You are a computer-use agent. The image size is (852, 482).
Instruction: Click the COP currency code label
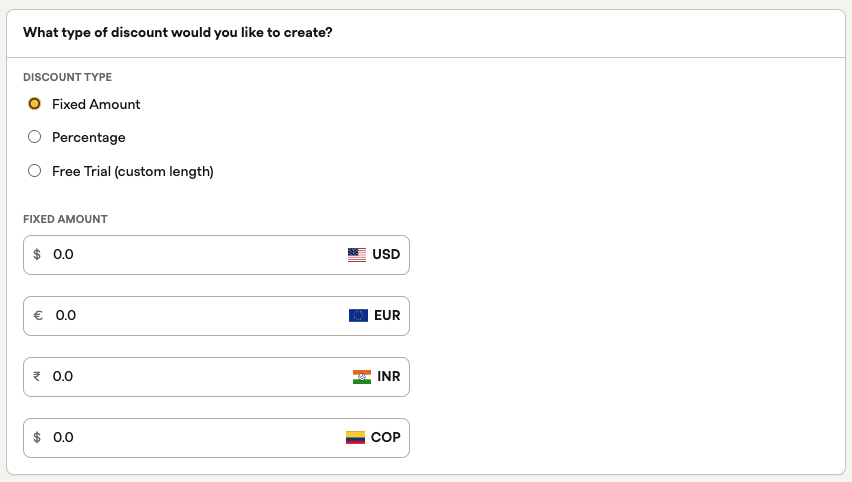(x=385, y=437)
